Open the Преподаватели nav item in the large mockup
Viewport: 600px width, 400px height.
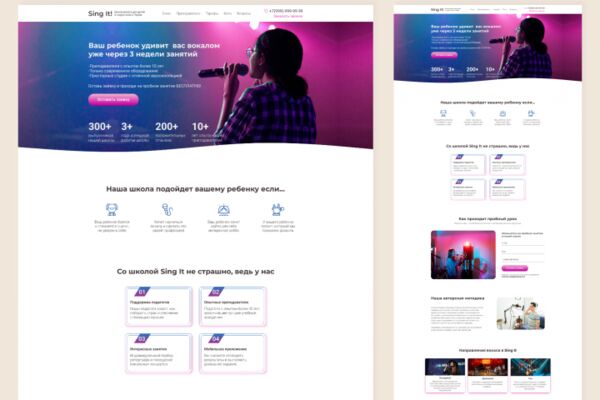[x=188, y=13]
